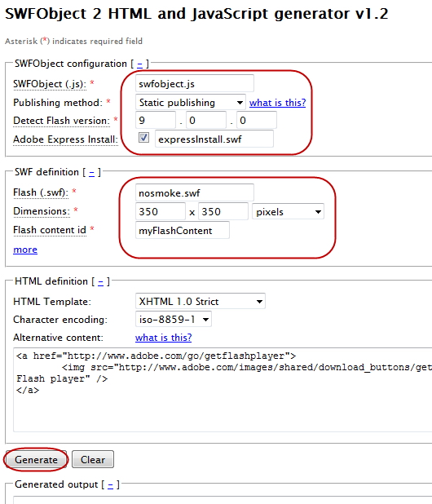Open the HTML Template dropdown

[x=201, y=301]
